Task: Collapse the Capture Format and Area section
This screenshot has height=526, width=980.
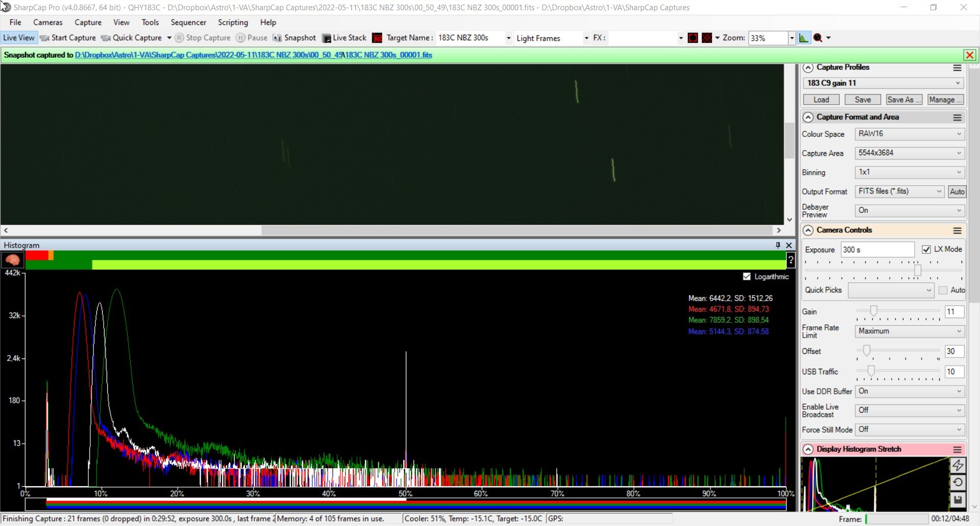Action: click(x=808, y=117)
